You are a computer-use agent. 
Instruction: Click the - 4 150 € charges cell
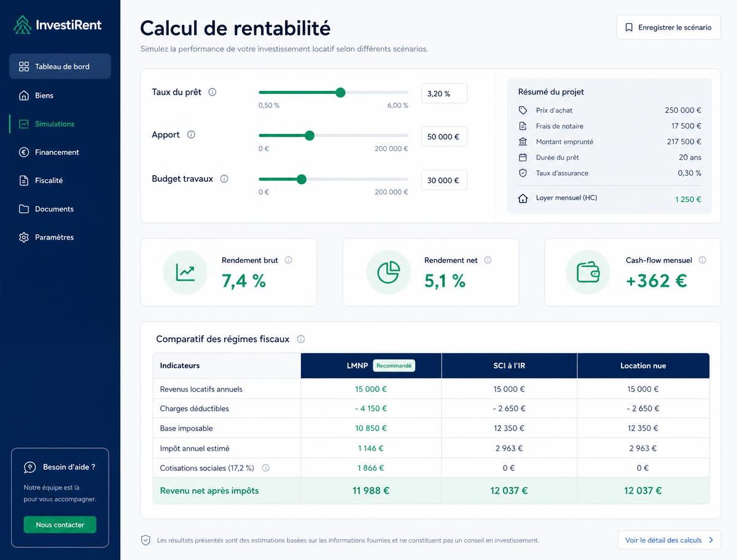371,408
